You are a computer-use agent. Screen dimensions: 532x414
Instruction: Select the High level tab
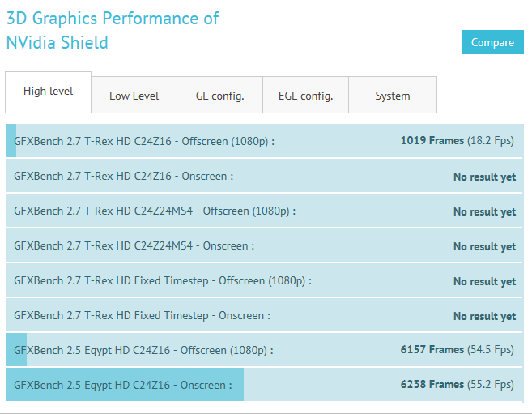pyautogui.click(x=48, y=92)
